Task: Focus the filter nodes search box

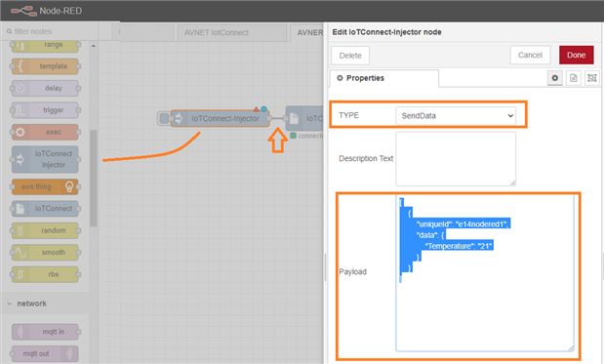Action: (50, 31)
